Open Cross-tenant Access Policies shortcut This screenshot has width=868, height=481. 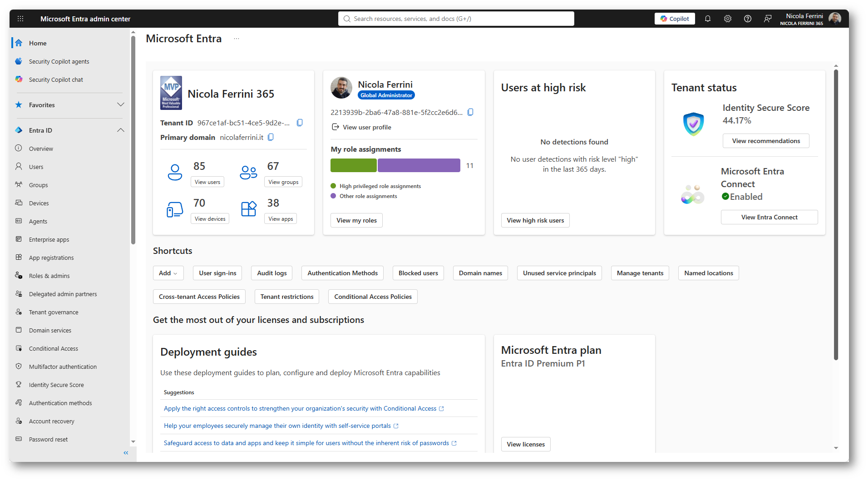(199, 297)
